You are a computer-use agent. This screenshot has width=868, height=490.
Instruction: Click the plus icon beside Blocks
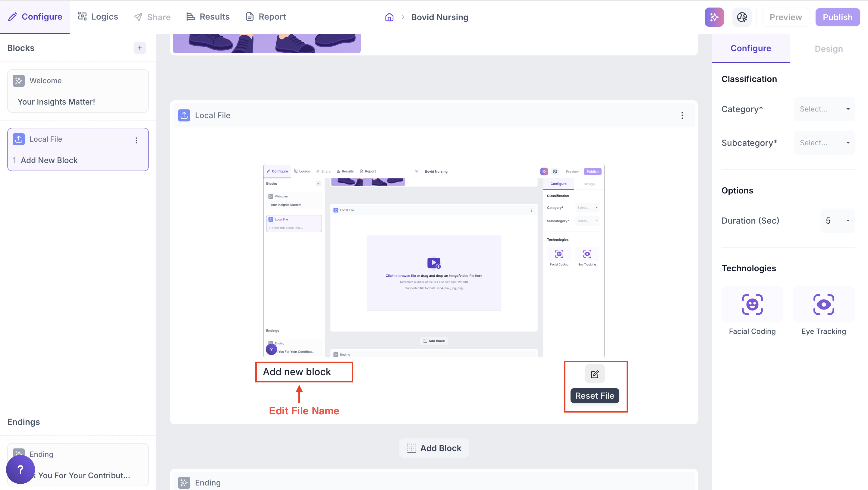pos(140,48)
